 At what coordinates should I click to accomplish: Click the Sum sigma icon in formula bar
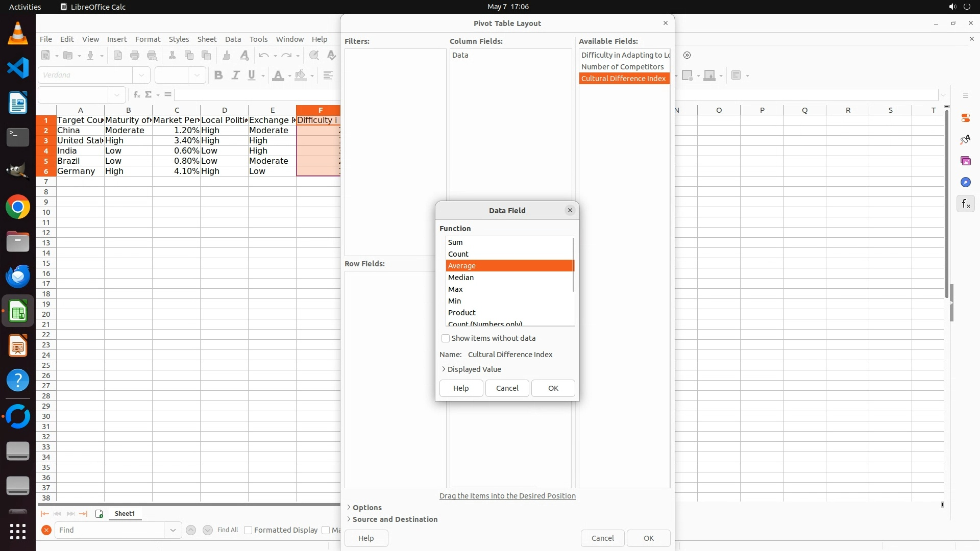(x=149, y=95)
